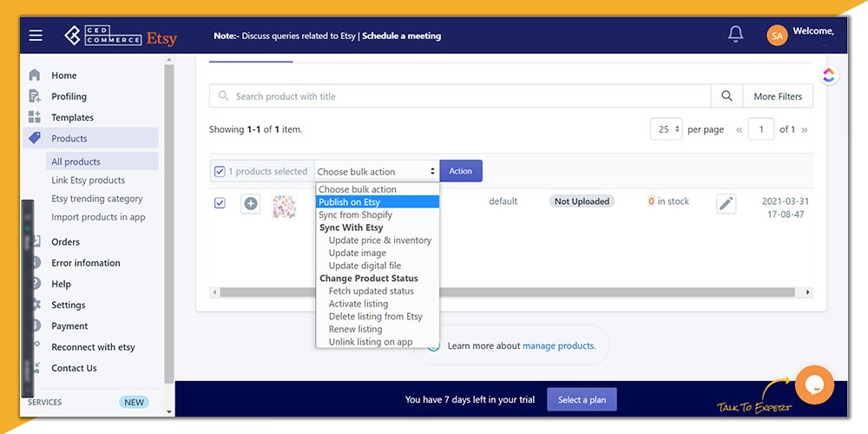
Task: Go to the next page arrows
Action: [805, 129]
